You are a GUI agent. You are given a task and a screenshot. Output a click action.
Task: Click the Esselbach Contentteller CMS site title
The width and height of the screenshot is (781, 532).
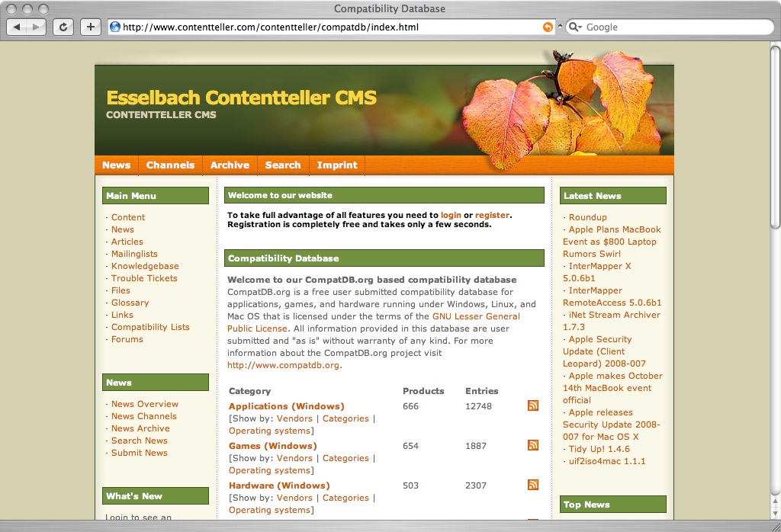point(242,98)
